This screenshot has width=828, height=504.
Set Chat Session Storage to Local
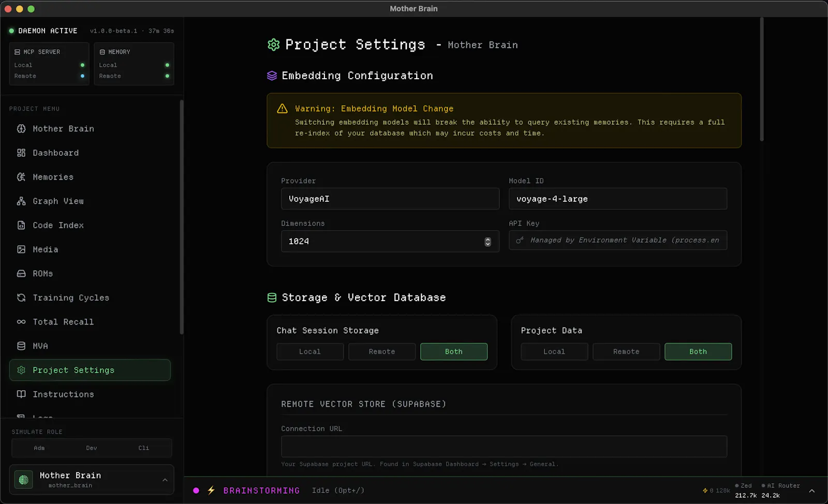point(310,351)
